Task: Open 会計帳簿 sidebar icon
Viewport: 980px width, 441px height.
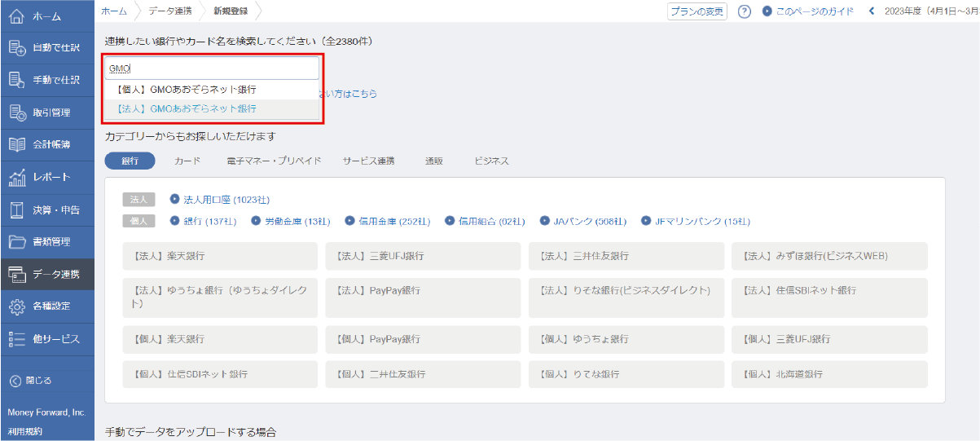Action: 18,145
